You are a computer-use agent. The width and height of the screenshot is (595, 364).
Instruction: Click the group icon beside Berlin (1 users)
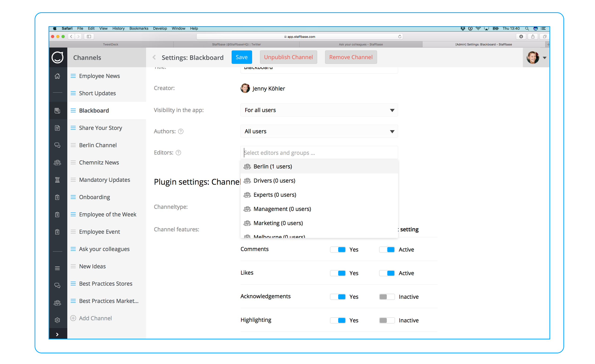[247, 166]
